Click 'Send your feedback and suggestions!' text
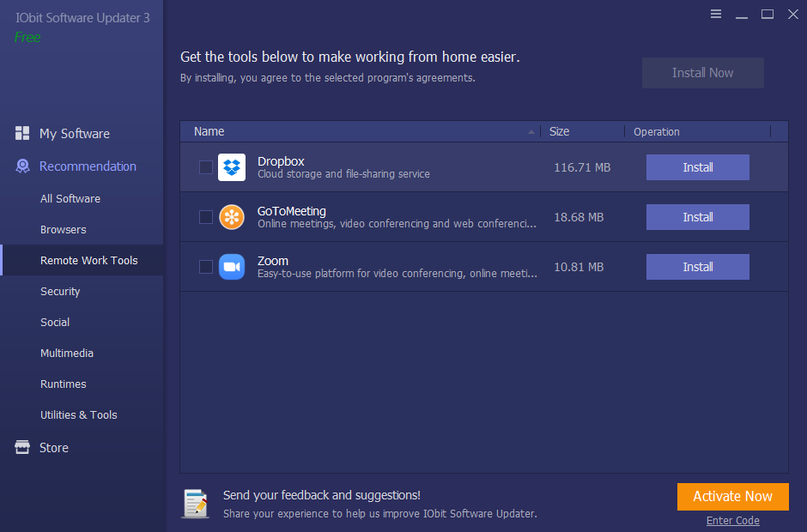The height and width of the screenshot is (532, 807). pos(322,495)
